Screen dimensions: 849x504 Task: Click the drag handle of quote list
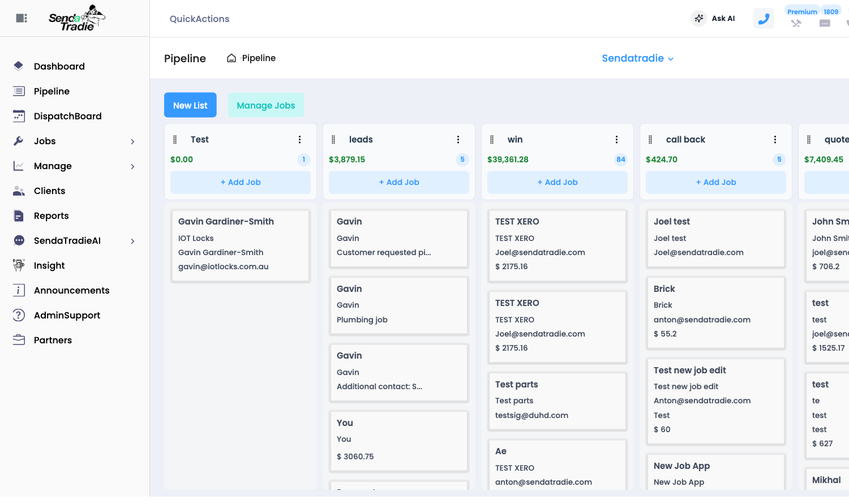[x=809, y=140]
